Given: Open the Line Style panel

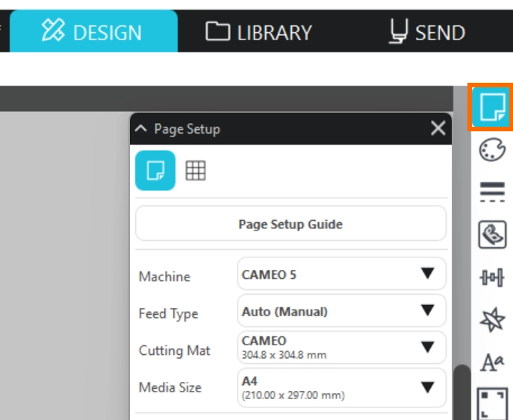Looking at the screenshot, I should point(492,192).
